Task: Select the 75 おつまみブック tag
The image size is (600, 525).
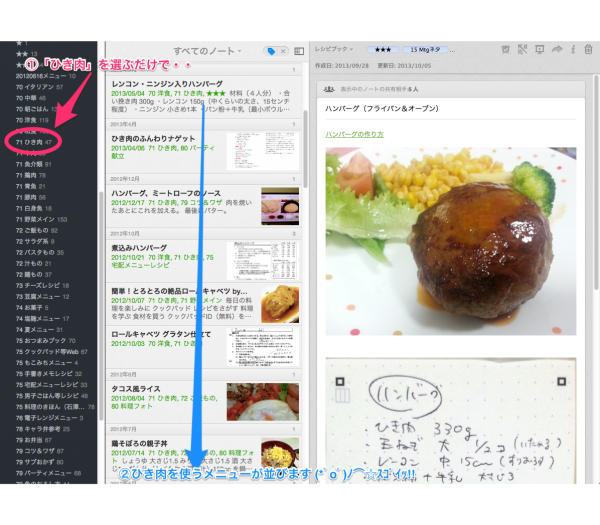Action: [46, 341]
